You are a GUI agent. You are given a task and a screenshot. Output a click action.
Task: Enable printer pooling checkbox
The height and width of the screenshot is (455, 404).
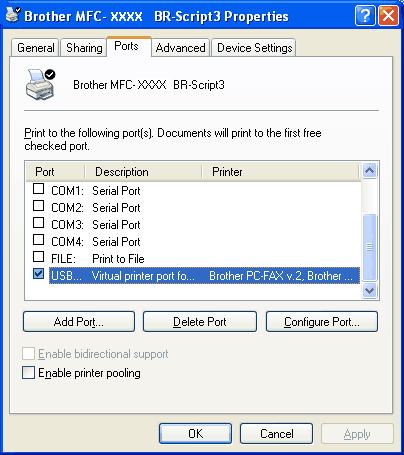(28, 373)
